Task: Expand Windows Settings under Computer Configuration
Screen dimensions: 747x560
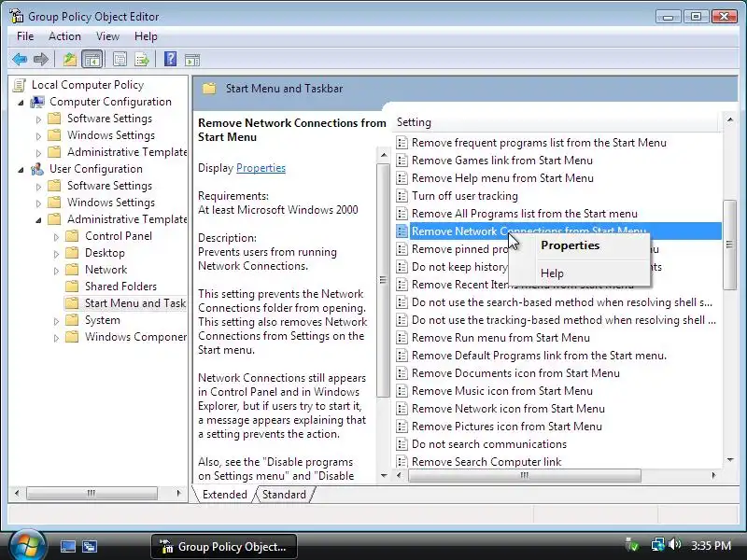Action: pos(38,136)
